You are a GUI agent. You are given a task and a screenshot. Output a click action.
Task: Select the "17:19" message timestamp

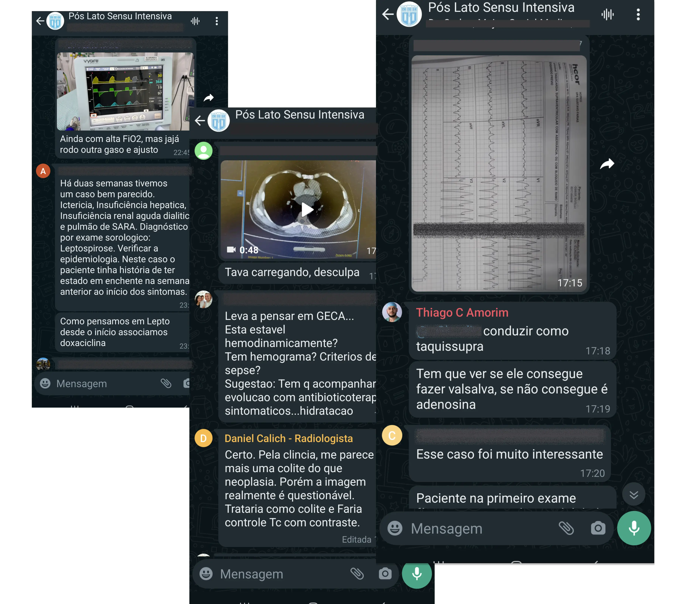click(x=598, y=409)
